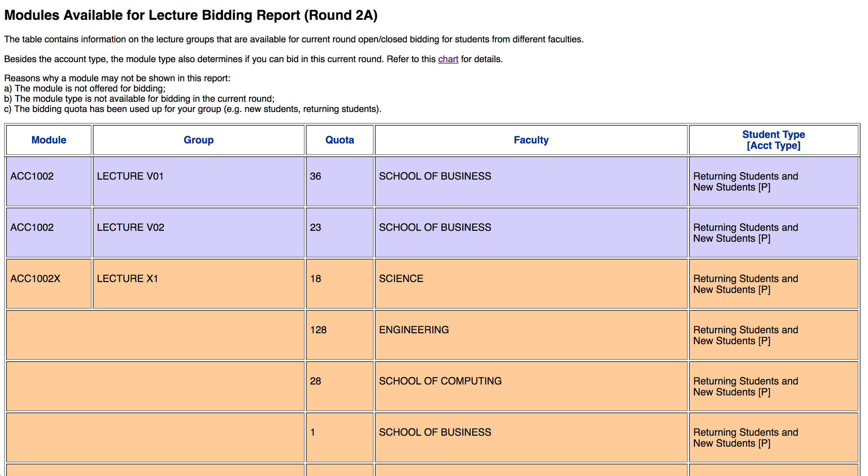This screenshot has height=476, width=868.
Task: Click quota value 18
Action: (x=315, y=279)
